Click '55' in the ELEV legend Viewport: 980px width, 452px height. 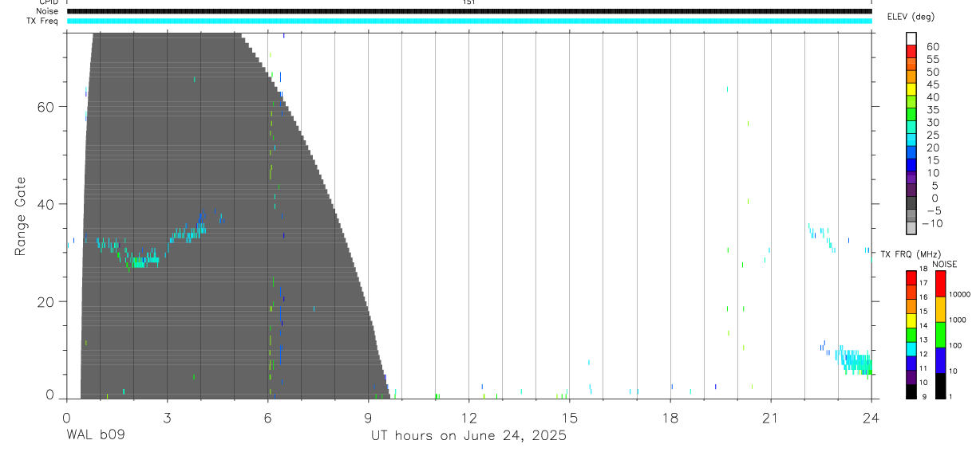coord(933,60)
